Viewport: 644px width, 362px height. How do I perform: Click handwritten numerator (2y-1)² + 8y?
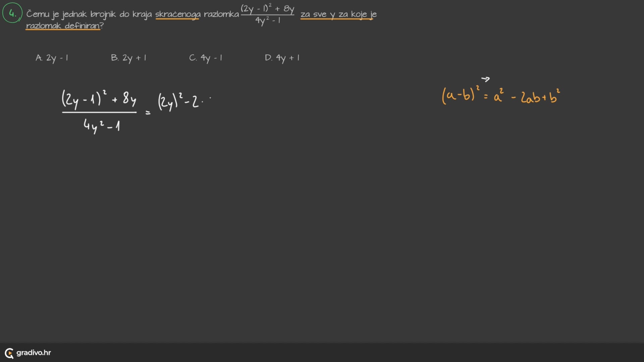click(x=99, y=99)
